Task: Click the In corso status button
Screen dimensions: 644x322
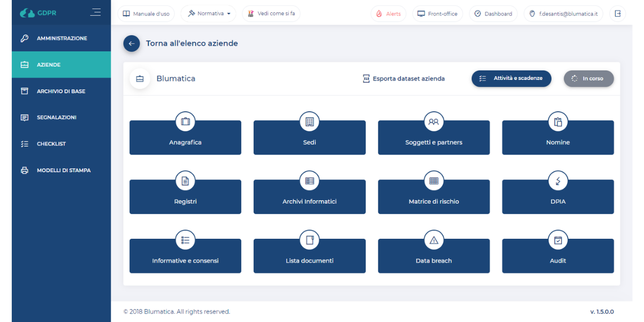Action: [588, 78]
